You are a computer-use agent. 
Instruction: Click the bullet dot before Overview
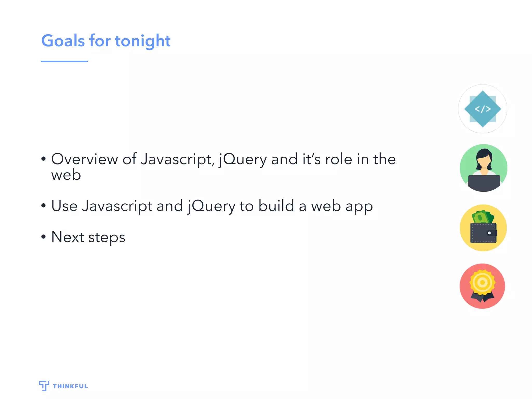(x=43, y=158)
